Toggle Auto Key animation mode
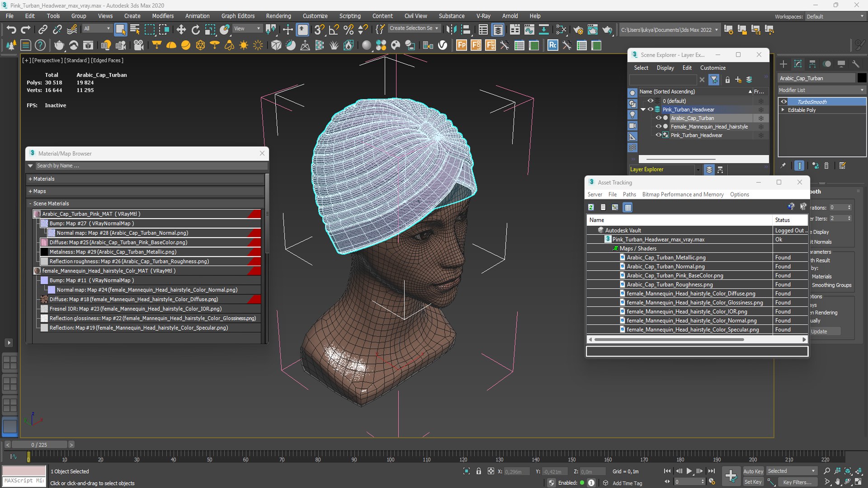Screen dimensions: 868x488 [753, 471]
